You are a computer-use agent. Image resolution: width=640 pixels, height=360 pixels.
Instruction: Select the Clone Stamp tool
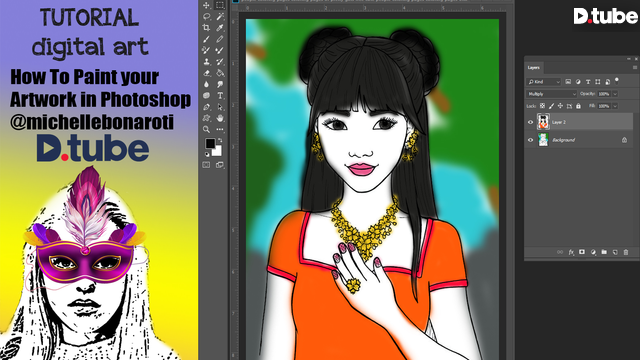pyautogui.click(x=207, y=62)
